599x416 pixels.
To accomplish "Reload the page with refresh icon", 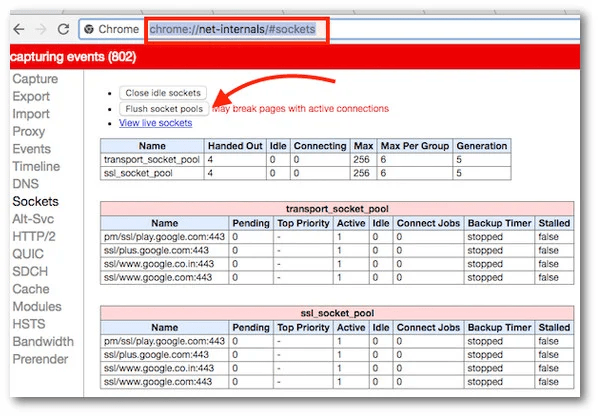I will tap(63, 29).
